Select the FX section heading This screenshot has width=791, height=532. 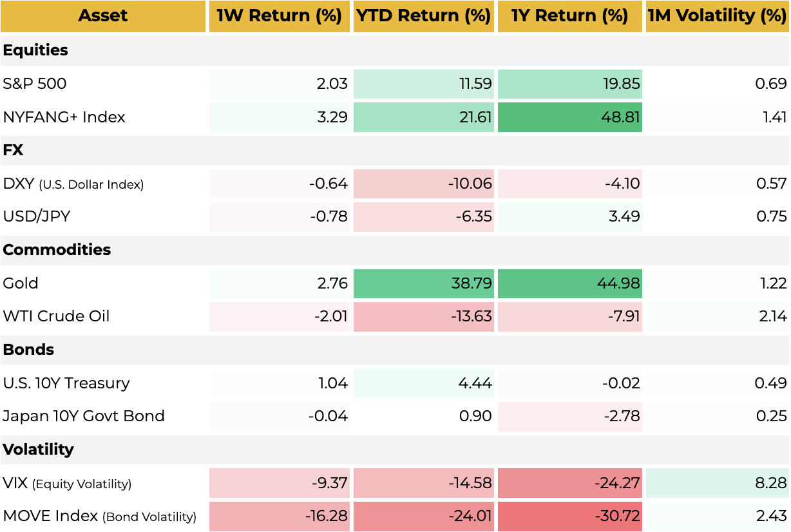[x=14, y=150]
